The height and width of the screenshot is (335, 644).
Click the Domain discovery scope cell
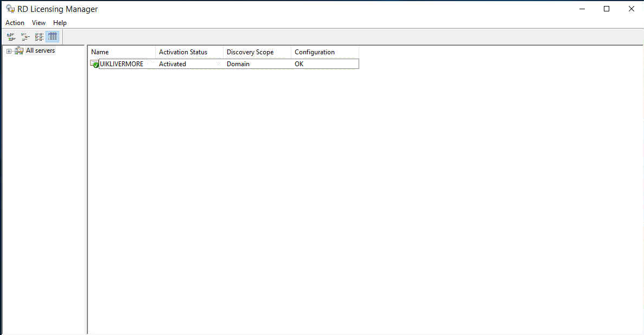tap(238, 64)
